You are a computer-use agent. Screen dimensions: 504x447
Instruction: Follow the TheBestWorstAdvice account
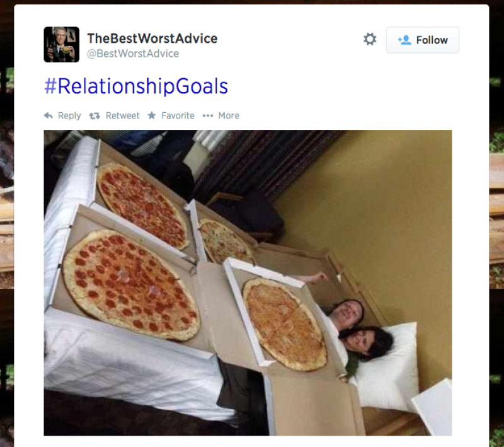coord(422,40)
